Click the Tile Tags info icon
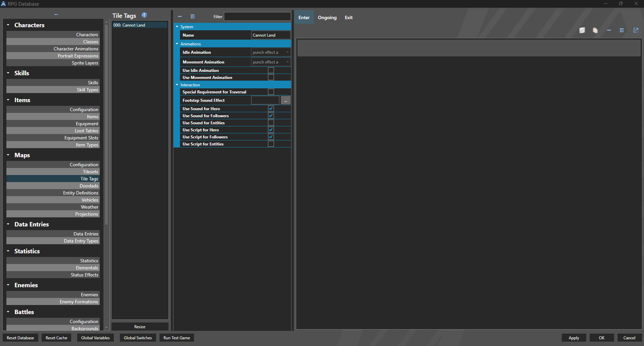 tap(144, 15)
